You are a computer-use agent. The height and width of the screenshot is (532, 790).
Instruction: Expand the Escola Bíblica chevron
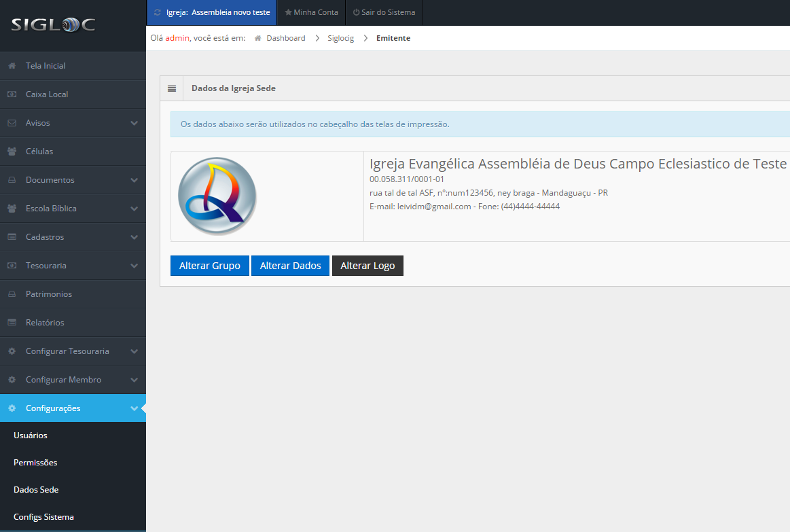click(134, 209)
